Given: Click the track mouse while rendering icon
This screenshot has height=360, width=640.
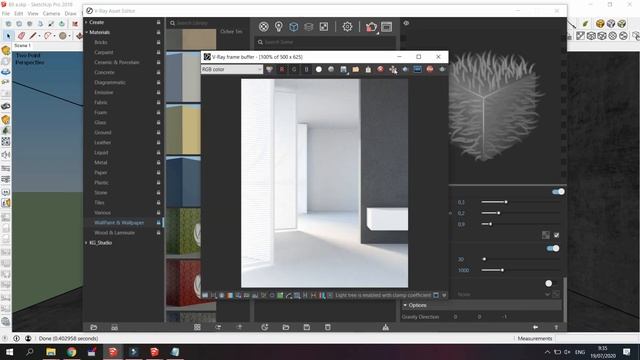Looking at the screenshot, I should tap(393, 69).
